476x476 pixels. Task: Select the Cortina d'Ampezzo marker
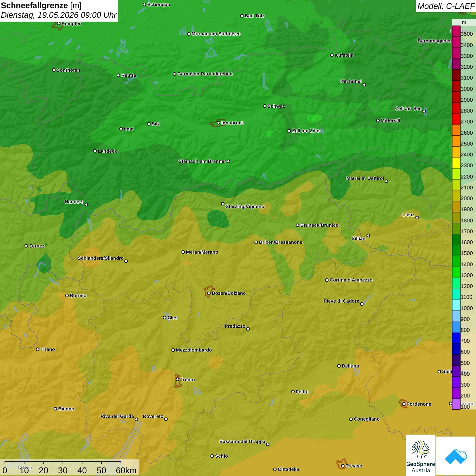[x=327, y=280]
